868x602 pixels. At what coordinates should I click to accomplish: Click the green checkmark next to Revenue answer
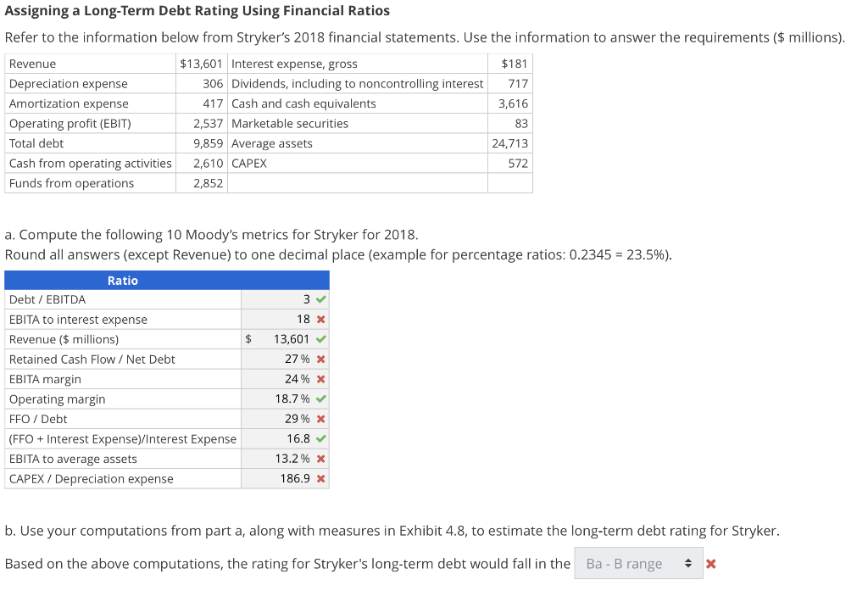[320, 338]
